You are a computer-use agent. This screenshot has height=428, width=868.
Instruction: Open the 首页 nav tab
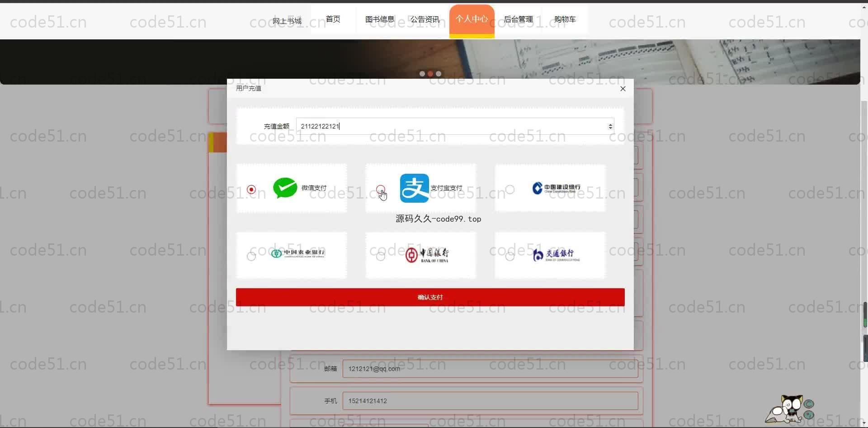point(333,19)
